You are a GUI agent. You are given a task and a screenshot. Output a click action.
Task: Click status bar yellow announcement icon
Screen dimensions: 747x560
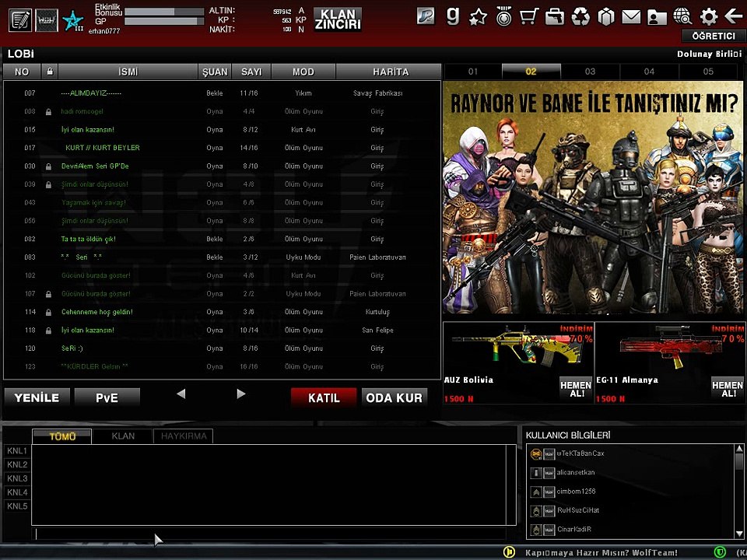tap(509, 552)
